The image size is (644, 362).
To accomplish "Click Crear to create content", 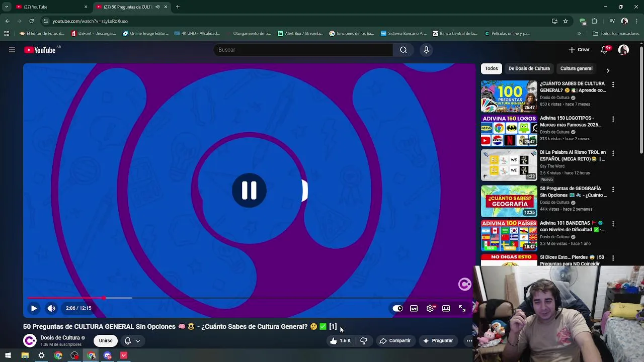I will 579,50.
